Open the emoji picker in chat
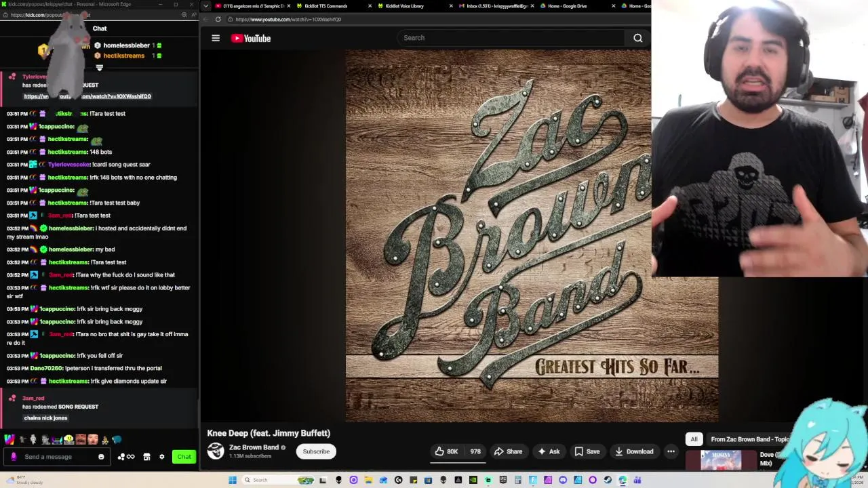The width and height of the screenshot is (868, 488). pos(101,457)
